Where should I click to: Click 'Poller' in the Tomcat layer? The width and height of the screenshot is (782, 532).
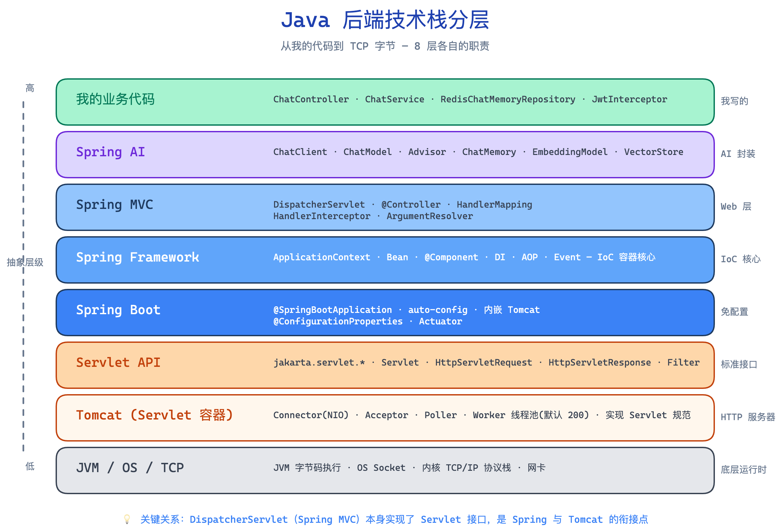click(x=441, y=415)
